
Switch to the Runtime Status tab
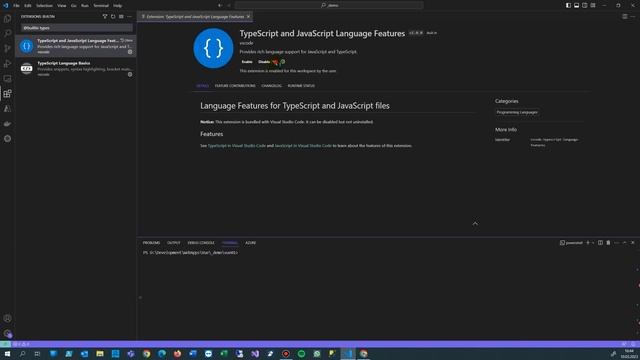tap(301, 86)
